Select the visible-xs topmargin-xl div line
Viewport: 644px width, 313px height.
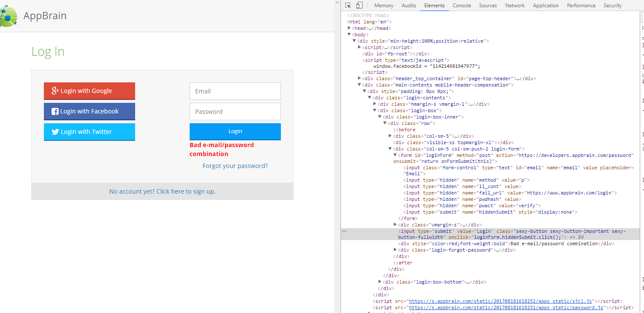453,142
